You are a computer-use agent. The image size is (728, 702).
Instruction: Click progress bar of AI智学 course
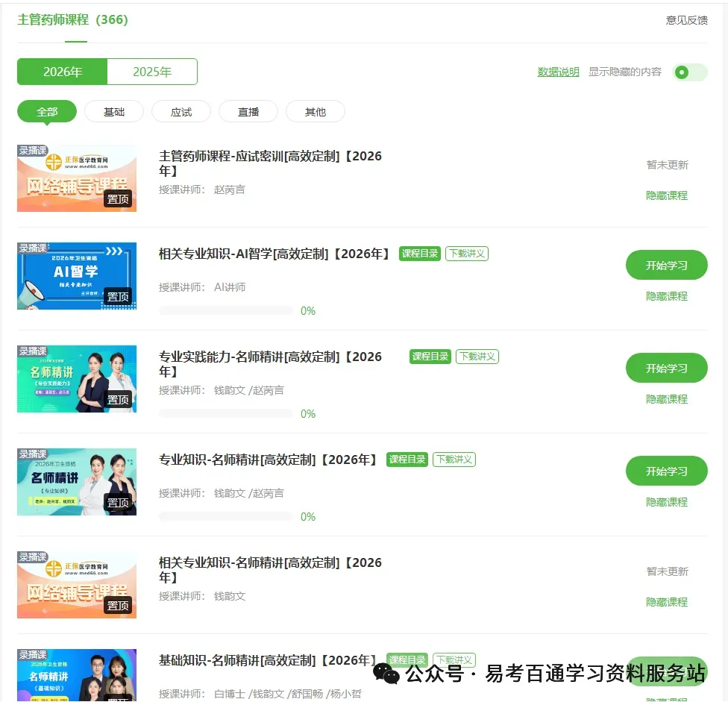point(226,310)
